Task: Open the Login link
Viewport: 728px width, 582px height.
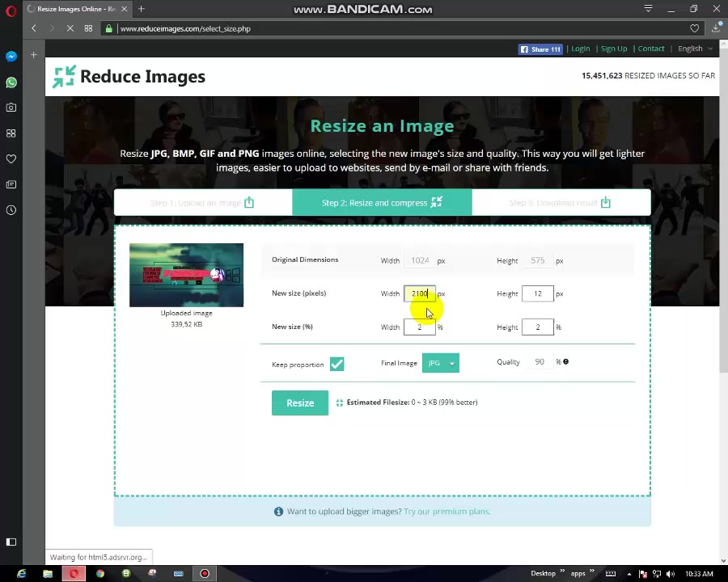Action: (x=580, y=48)
